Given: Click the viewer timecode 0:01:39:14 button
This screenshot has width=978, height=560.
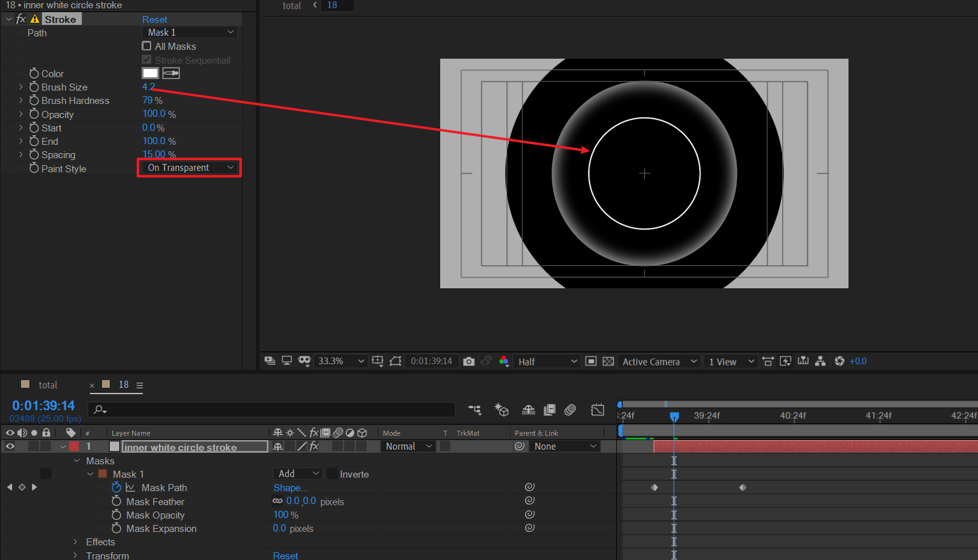Looking at the screenshot, I should pyautogui.click(x=431, y=361).
